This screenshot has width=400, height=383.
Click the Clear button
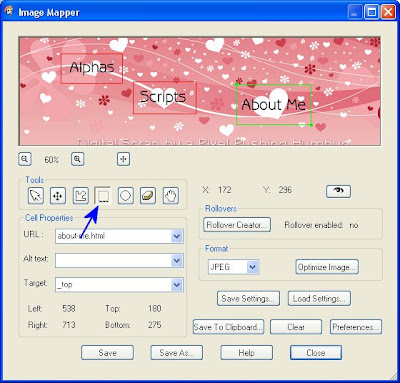coord(296,327)
